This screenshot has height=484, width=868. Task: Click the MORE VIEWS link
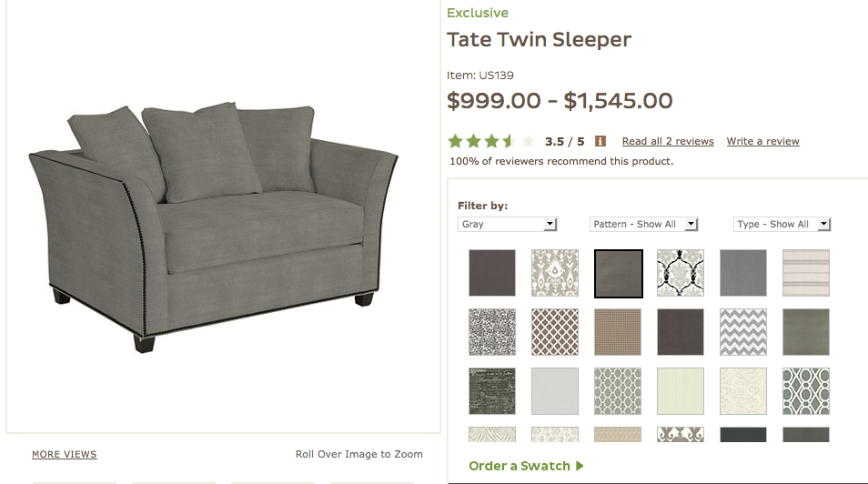(65, 454)
